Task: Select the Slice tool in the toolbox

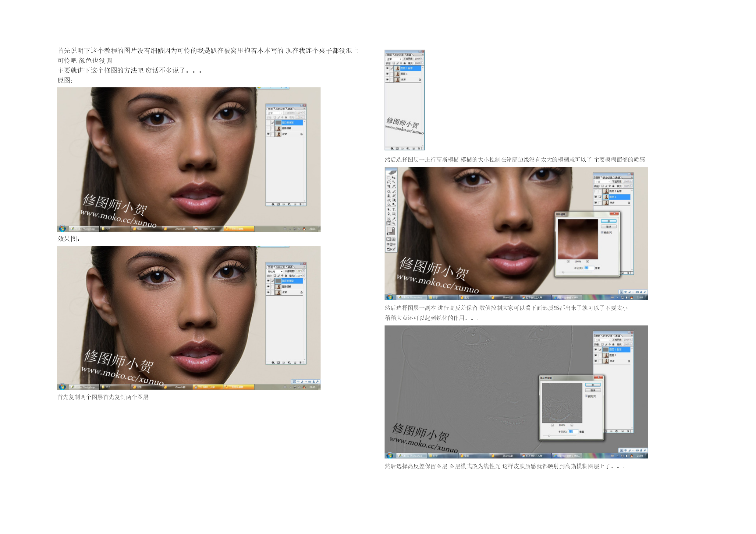Action: [x=394, y=186]
